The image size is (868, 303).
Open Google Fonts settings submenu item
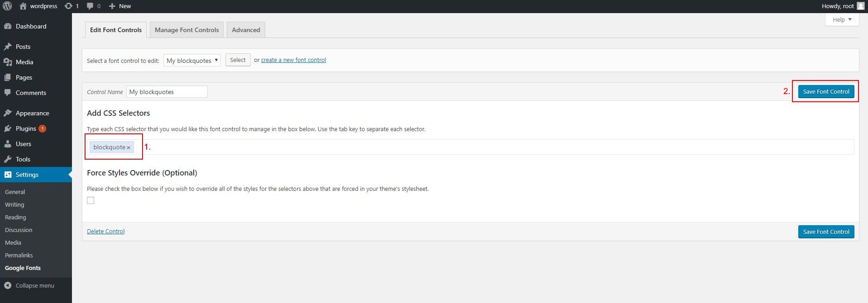click(x=23, y=268)
